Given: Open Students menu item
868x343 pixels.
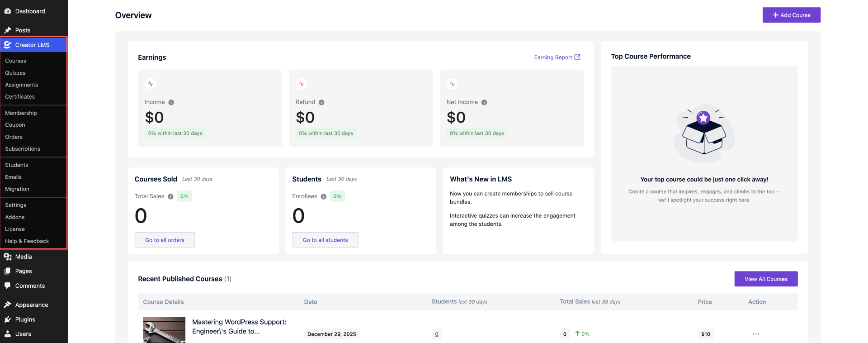Looking at the screenshot, I should pyautogui.click(x=17, y=165).
